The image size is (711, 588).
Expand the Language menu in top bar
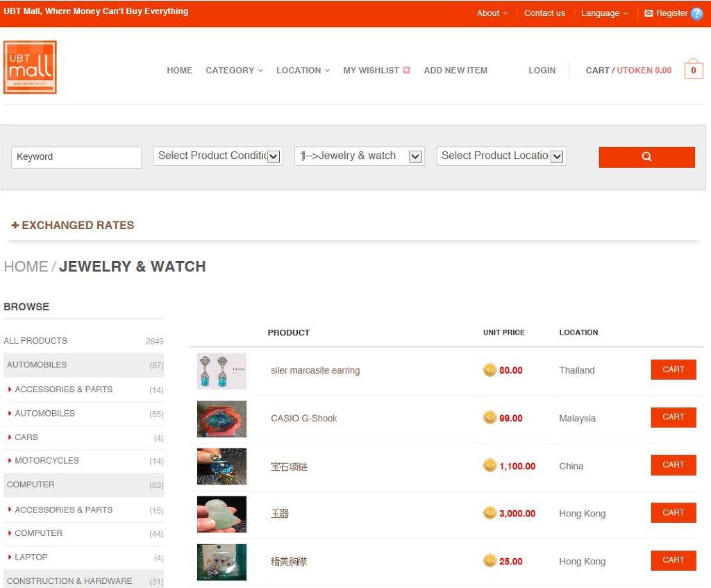point(604,13)
